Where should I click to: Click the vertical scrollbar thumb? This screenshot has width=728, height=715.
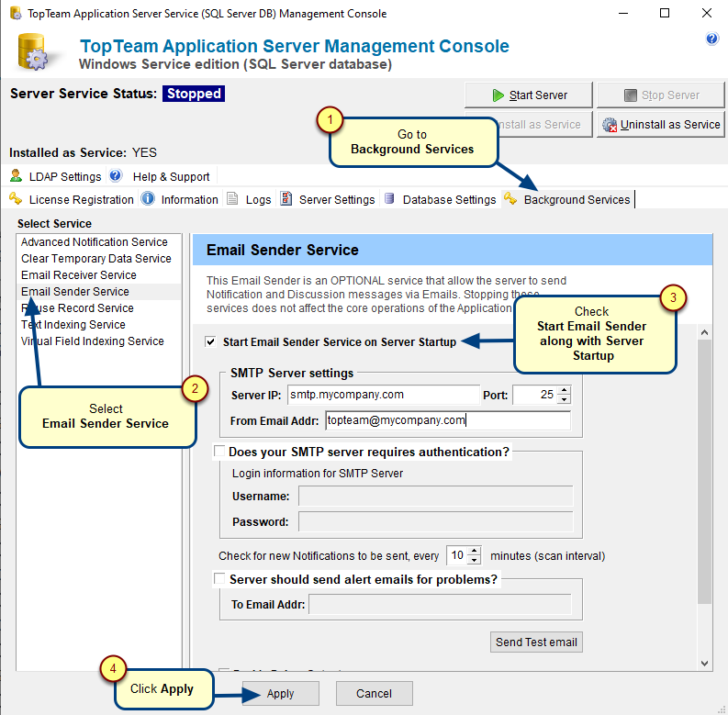(x=704, y=471)
